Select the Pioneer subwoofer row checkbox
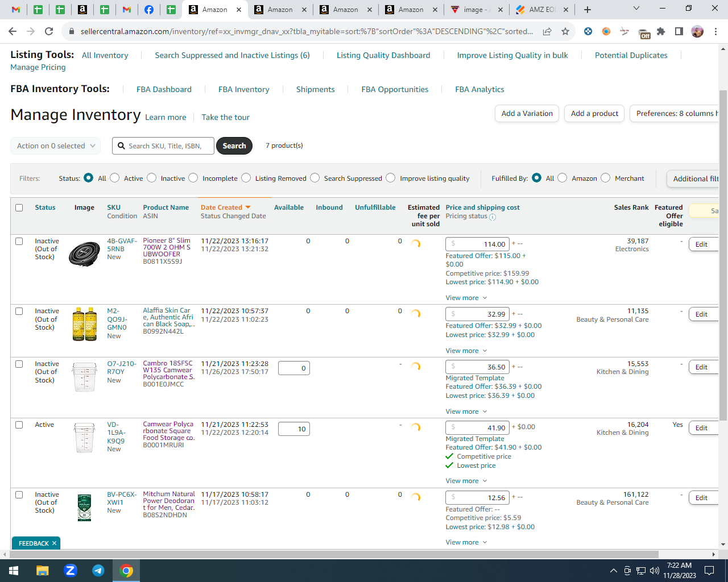The width and height of the screenshot is (728, 582). [x=19, y=241]
